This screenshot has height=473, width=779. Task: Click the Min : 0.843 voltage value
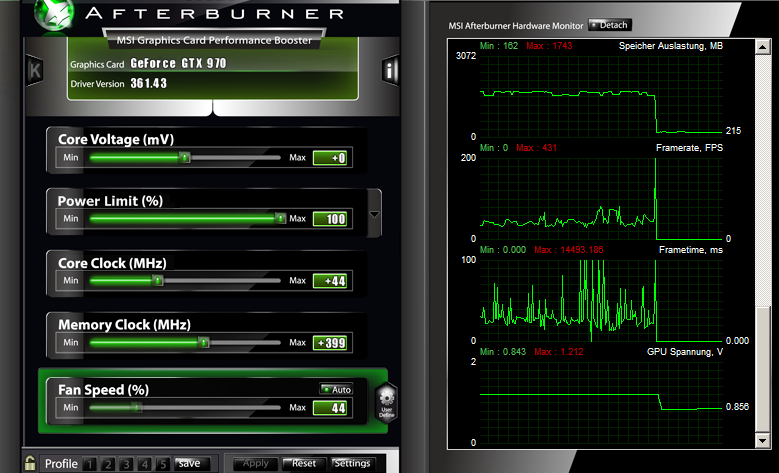tap(503, 352)
